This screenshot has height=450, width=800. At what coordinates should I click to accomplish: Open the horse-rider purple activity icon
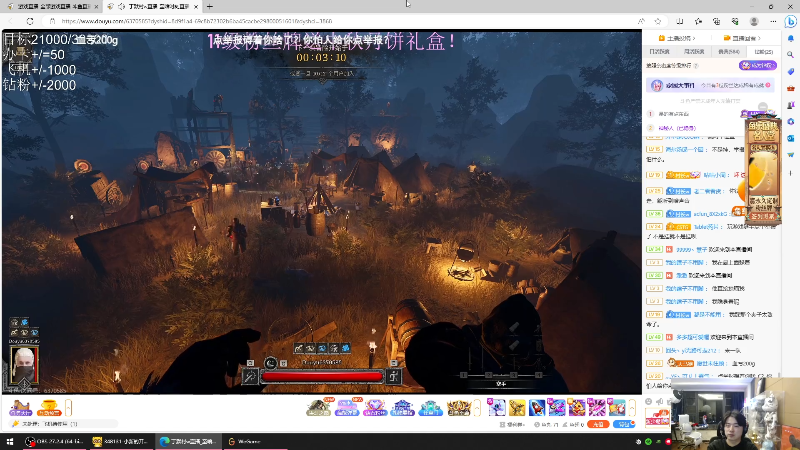(20, 407)
